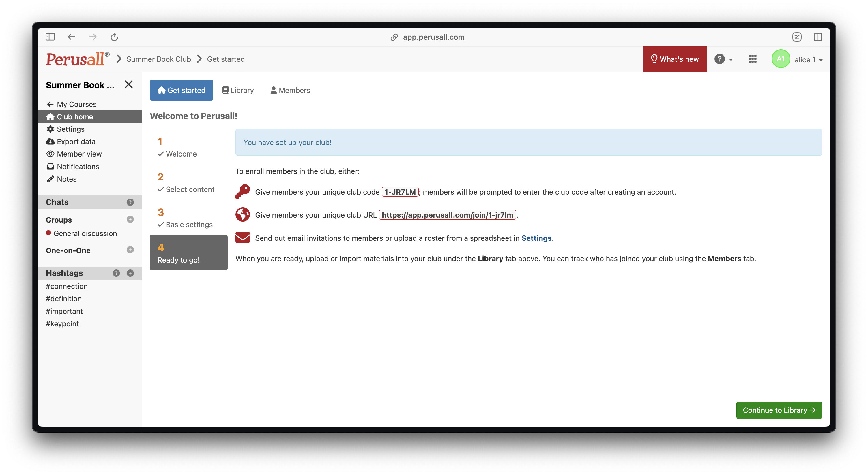Viewport: 868px width, 475px height.
Task: Open the Members tab
Action: pyautogui.click(x=290, y=90)
